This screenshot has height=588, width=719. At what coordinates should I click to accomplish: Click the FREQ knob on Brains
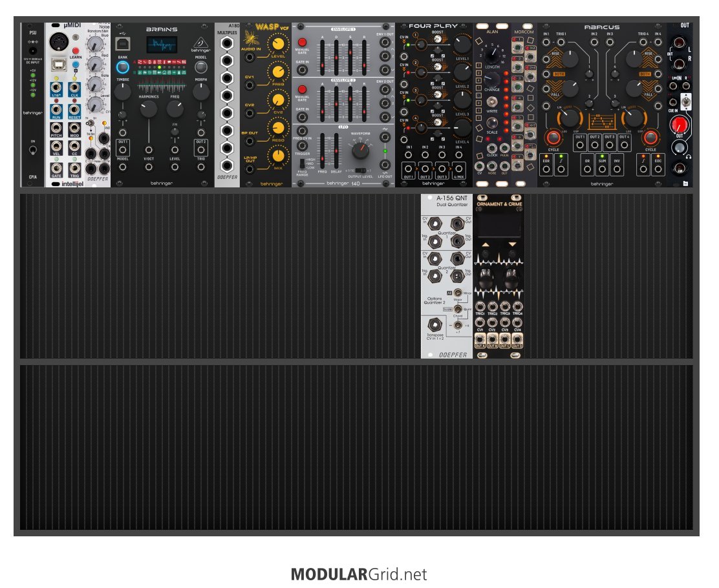pyautogui.click(x=175, y=109)
